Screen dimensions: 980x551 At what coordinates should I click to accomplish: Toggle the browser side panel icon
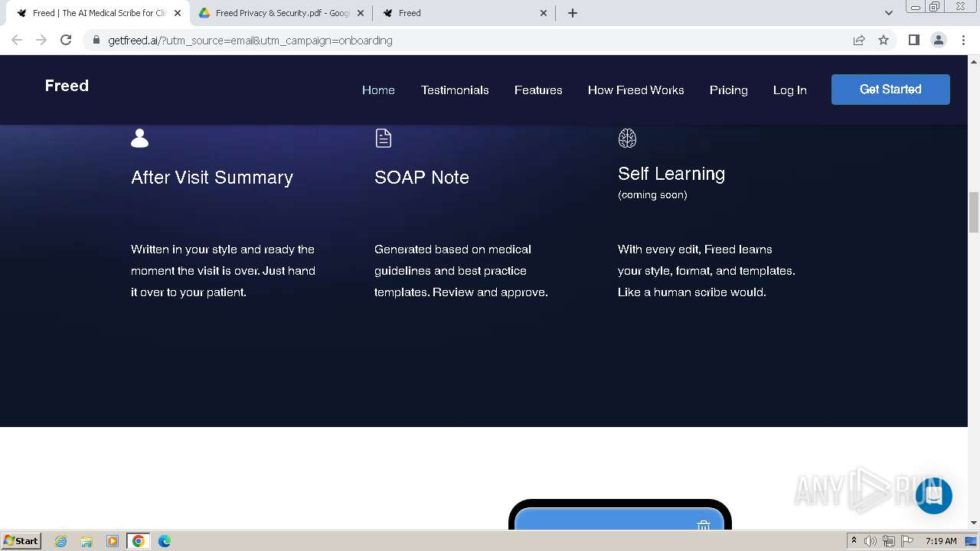913,40
